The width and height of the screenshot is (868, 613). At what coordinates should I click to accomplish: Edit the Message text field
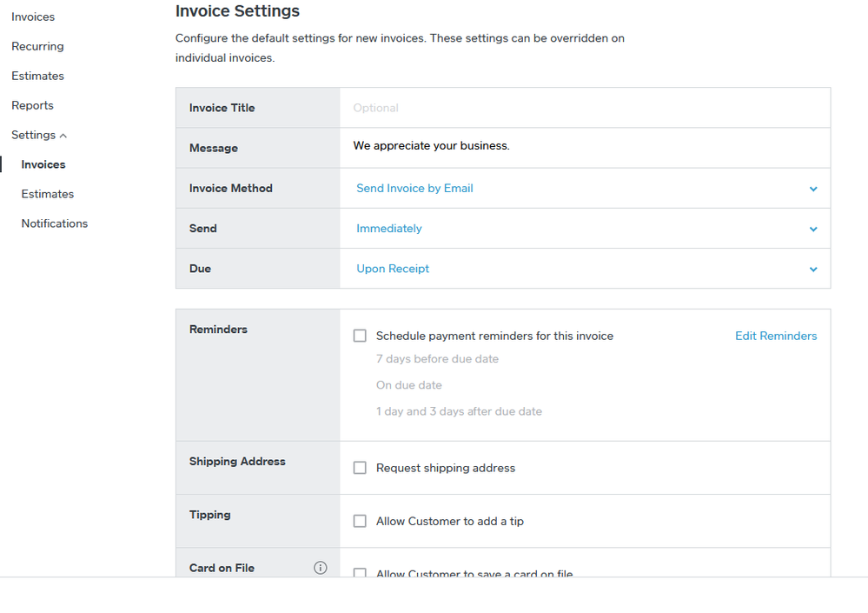tap(584, 146)
